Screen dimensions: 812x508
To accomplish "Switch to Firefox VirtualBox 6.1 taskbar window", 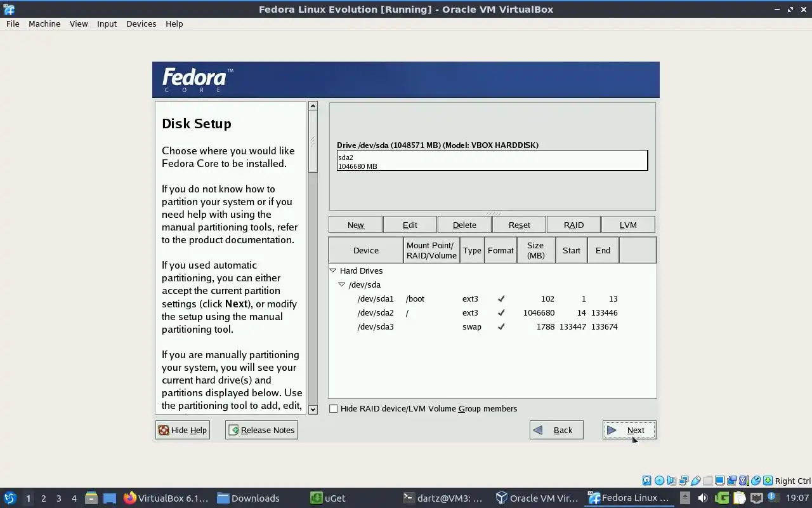I will pos(166,498).
